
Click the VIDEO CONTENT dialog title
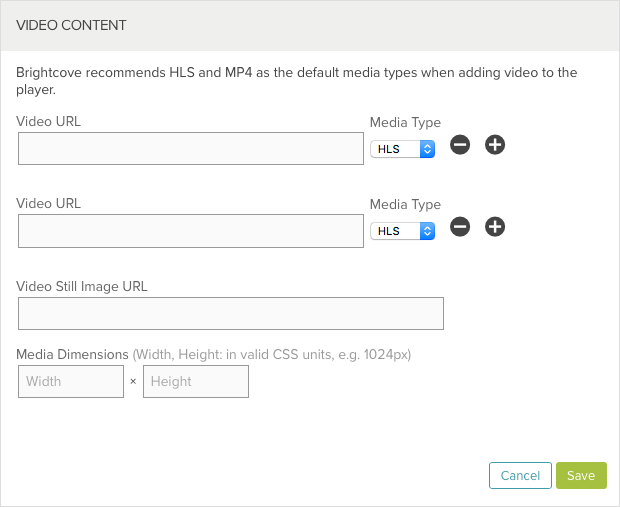tap(71, 25)
